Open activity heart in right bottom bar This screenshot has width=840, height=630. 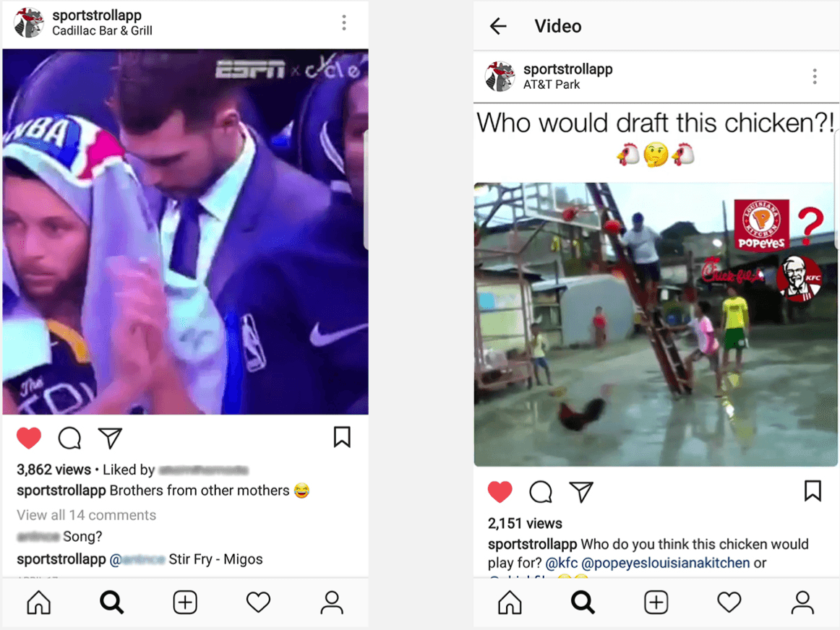pos(729,602)
